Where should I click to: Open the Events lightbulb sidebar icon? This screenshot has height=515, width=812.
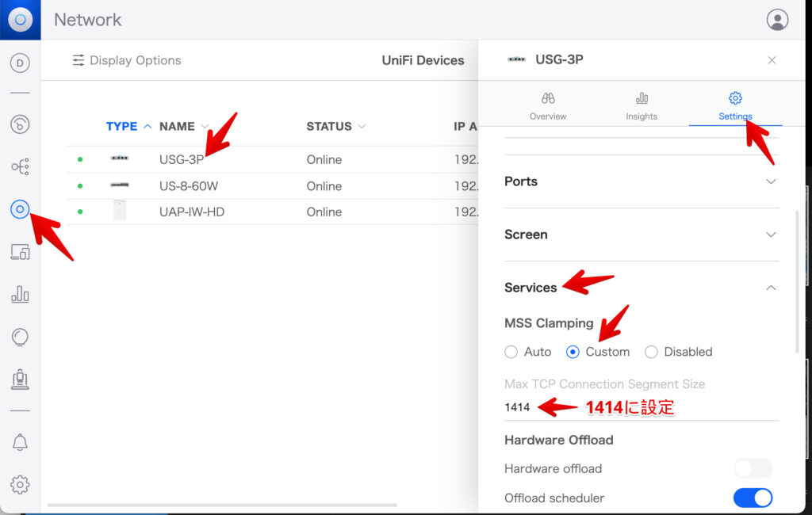pyautogui.click(x=20, y=337)
